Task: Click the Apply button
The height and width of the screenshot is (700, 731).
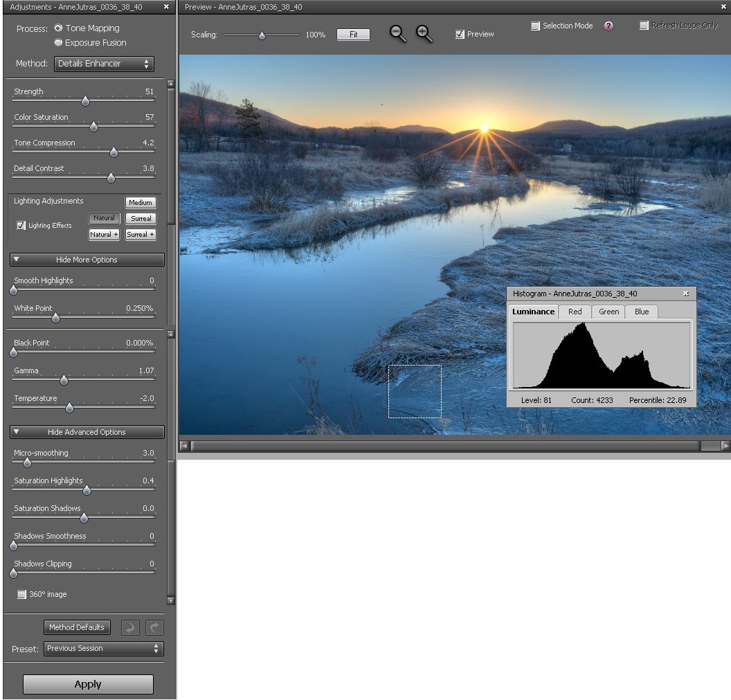Action: (88, 684)
